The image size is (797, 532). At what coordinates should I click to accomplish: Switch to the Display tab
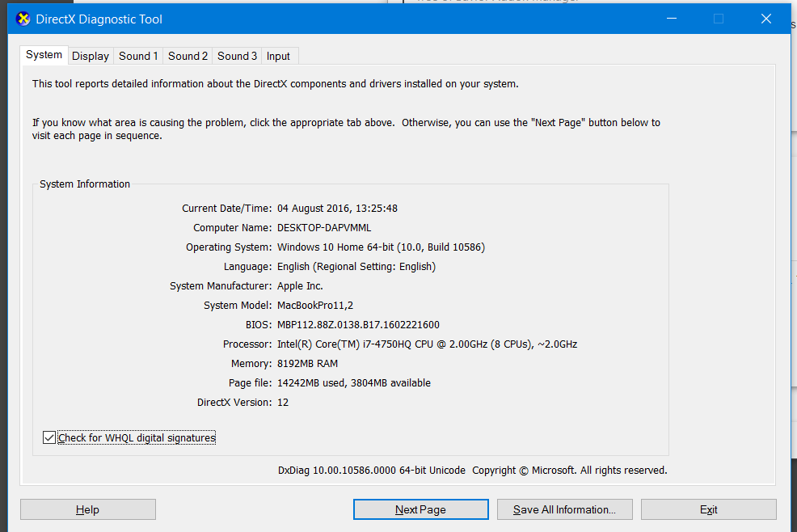[90, 56]
